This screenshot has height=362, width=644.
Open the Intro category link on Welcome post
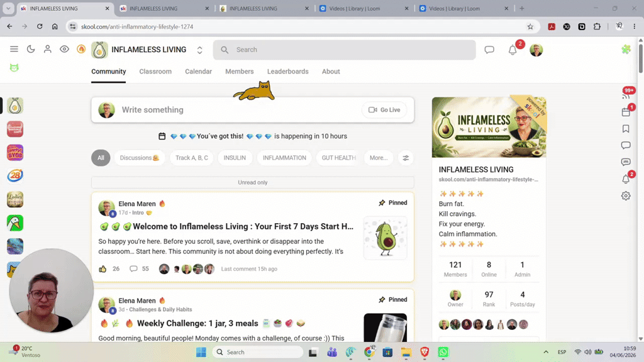point(142,212)
